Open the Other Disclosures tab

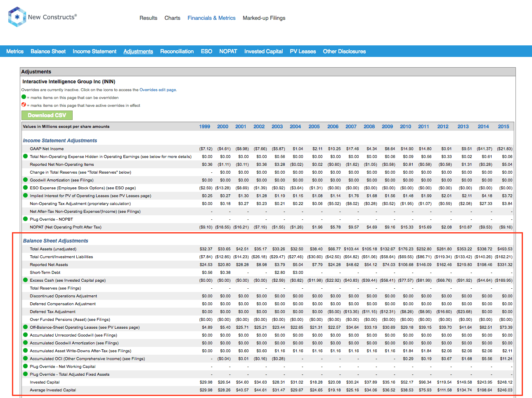click(344, 52)
